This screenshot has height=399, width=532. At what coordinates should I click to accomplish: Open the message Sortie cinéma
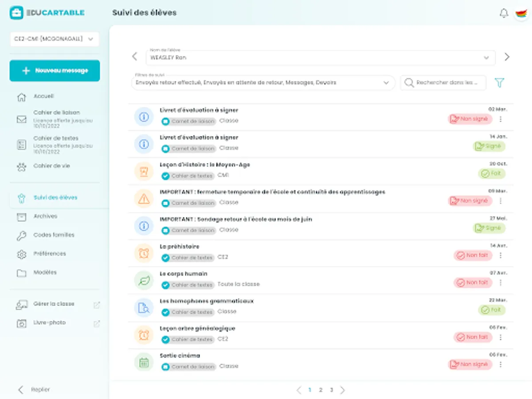click(180, 356)
